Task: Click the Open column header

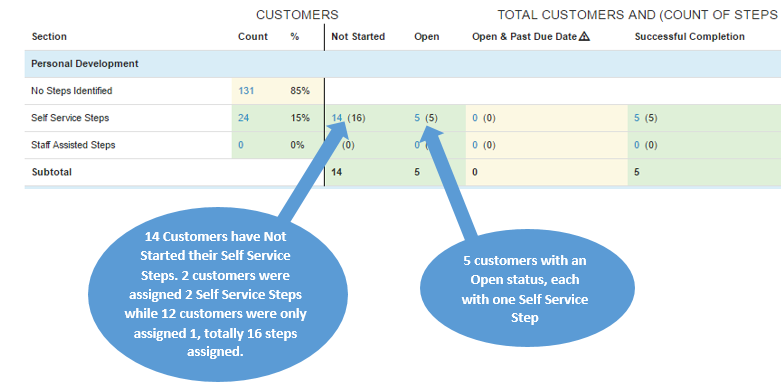Action: (427, 36)
